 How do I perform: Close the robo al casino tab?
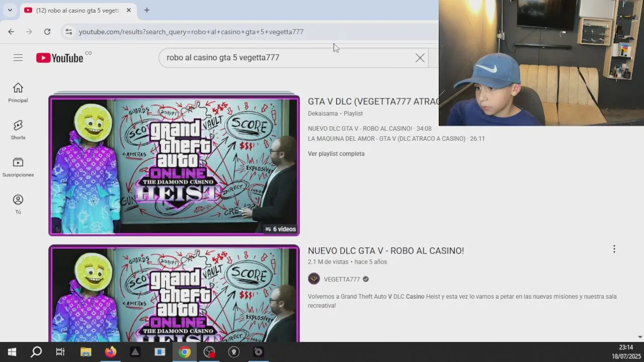tap(129, 10)
